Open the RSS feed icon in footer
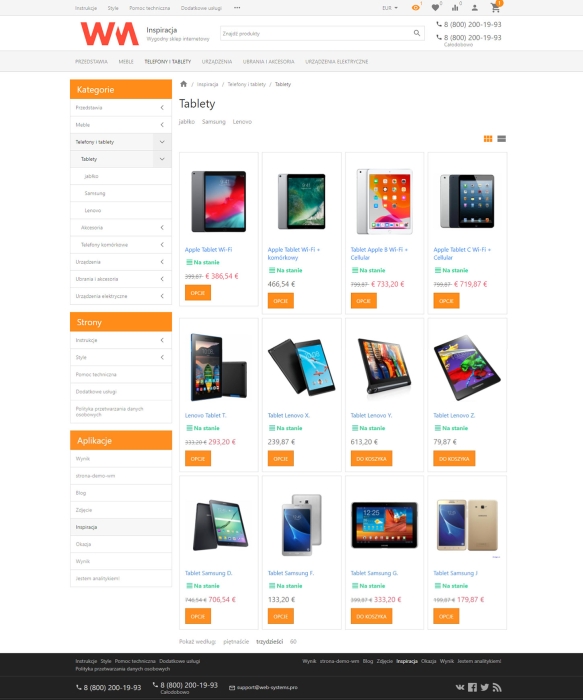The image size is (583, 700). pyautogui.click(x=497, y=688)
